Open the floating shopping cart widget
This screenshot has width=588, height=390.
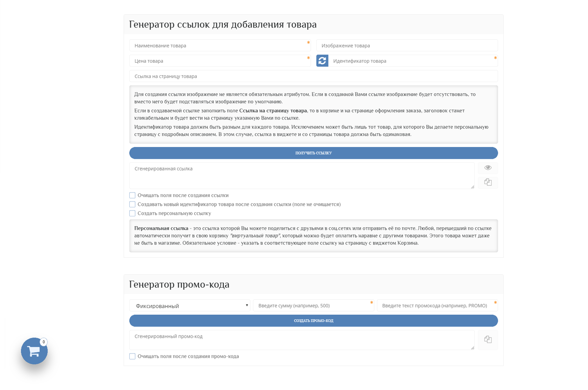tap(34, 351)
